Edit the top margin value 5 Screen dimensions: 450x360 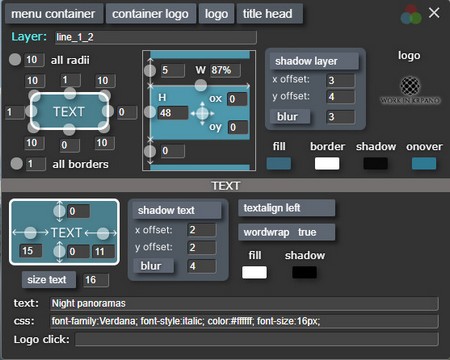click(173, 70)
